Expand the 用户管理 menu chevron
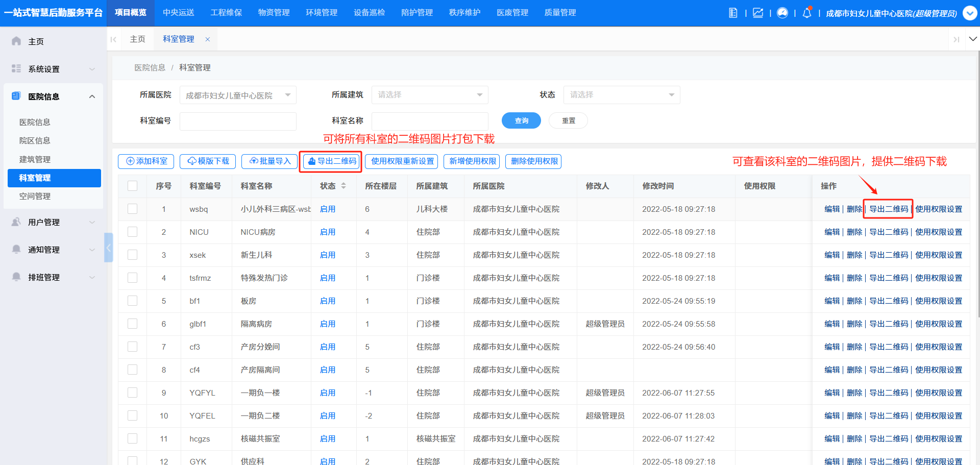The image size is (980, 465). pyautogui.click(x=92, y=222)
